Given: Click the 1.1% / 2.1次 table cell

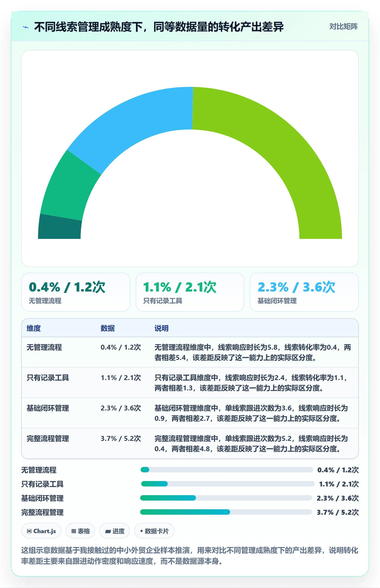Looking at the screenshot, I should [121, 378].
